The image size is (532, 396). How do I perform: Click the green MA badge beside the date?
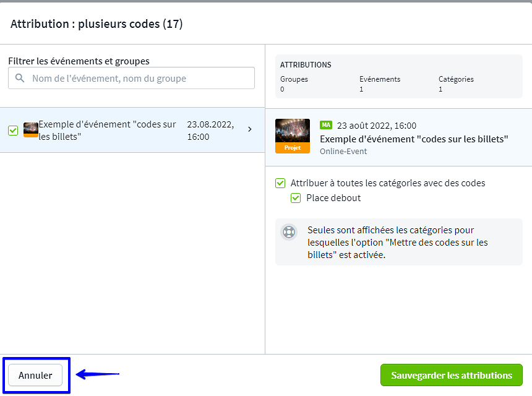tap(326, 125)
